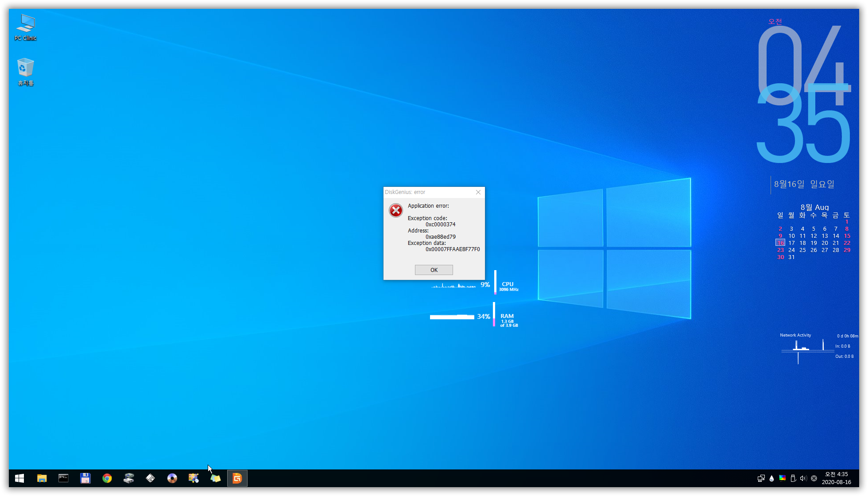
Task: Click the gray X circle tray icon
Action: click(814, 478)
